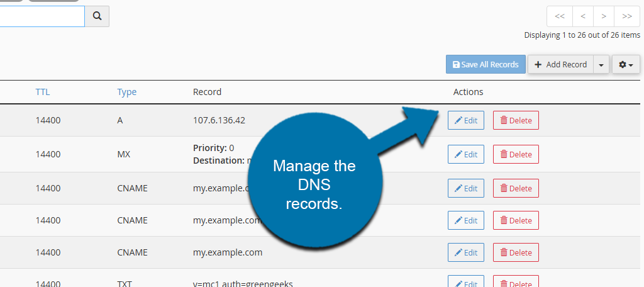The height and width of the screenshot is (287, 644).
Task: Delete the third CNAME record
Action: point(516,252)
